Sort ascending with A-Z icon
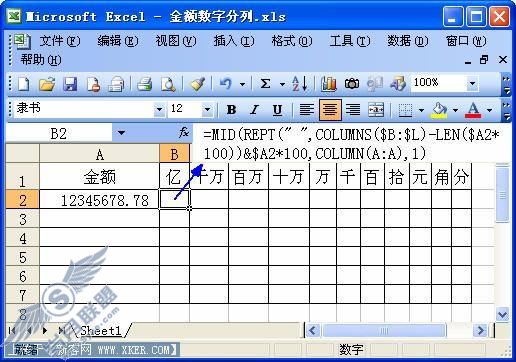 point(299,84)
